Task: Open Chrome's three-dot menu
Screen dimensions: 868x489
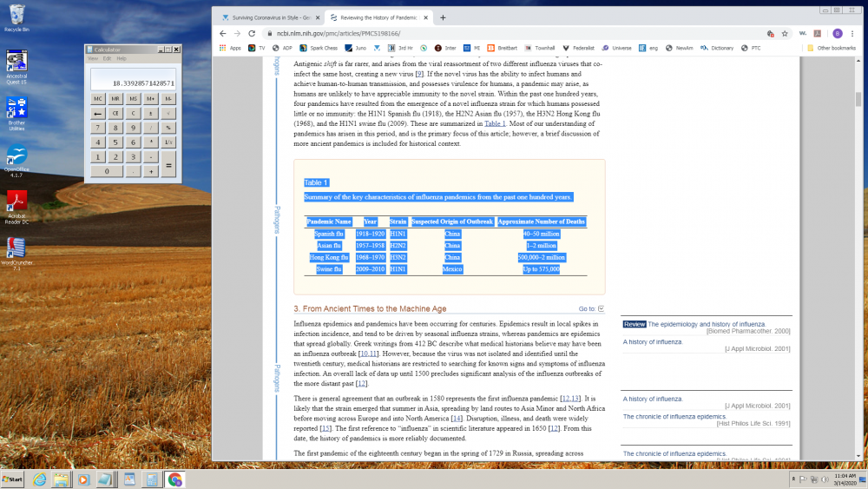Action: [852, 33]
